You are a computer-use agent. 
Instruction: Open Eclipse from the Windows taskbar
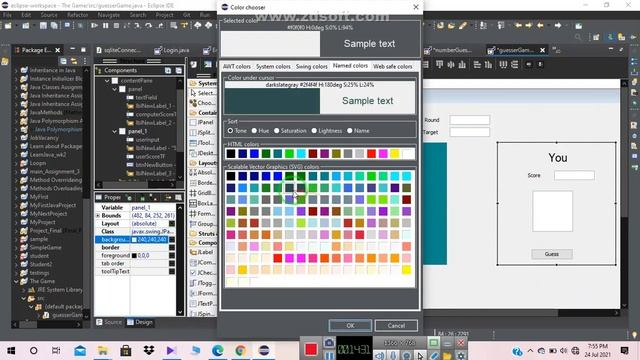264,350
